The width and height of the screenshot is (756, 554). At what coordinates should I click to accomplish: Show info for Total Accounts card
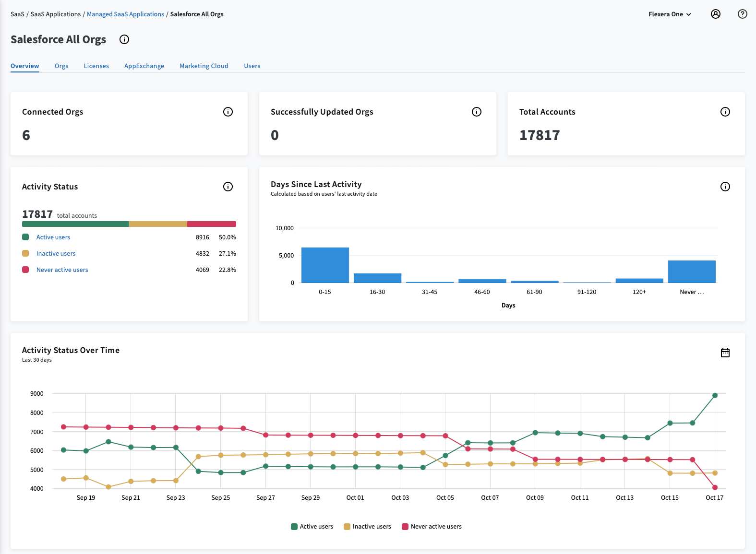click(x=725, y=112)
